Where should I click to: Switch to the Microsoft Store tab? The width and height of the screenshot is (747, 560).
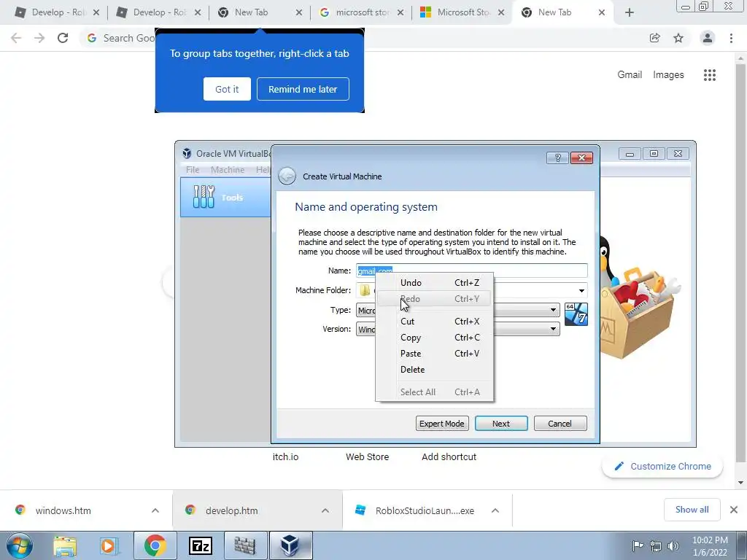462,12
